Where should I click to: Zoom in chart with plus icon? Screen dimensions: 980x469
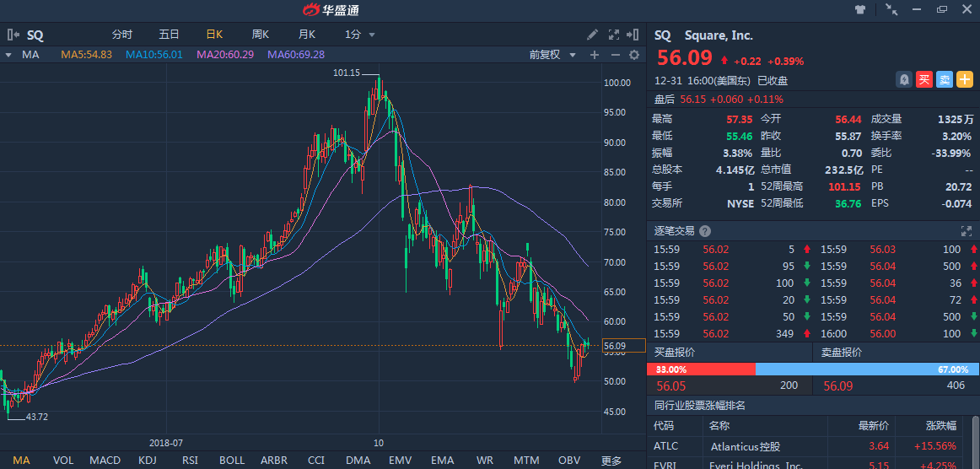(595, 55)
